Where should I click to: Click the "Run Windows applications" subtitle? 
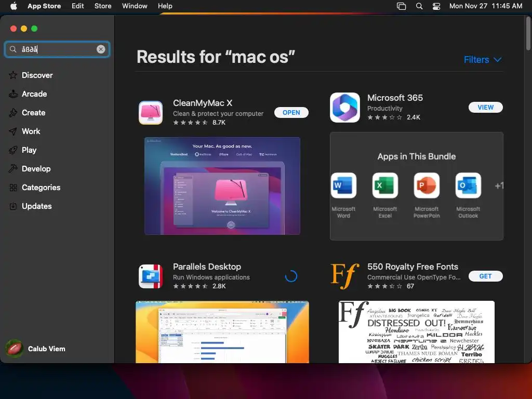(x=211, y=277)
